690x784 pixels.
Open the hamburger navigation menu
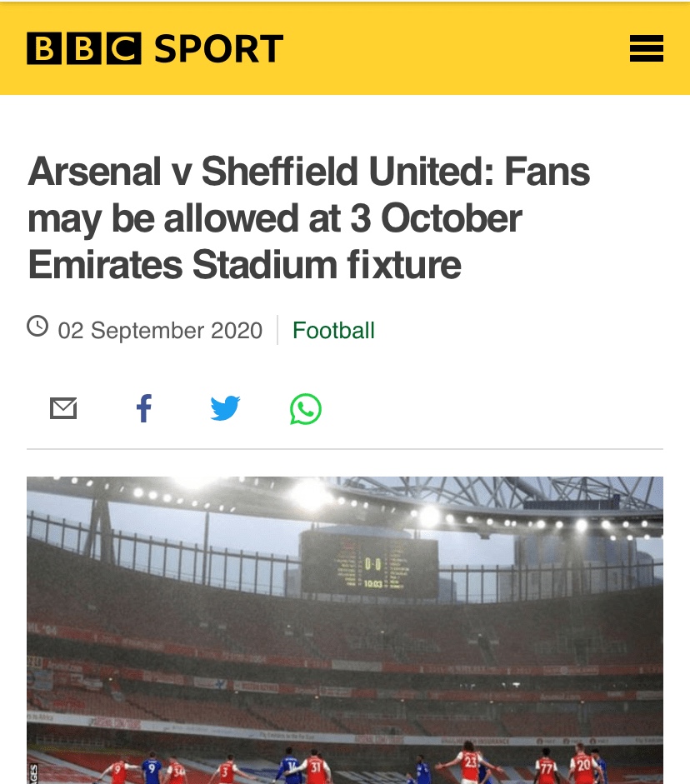646,49
